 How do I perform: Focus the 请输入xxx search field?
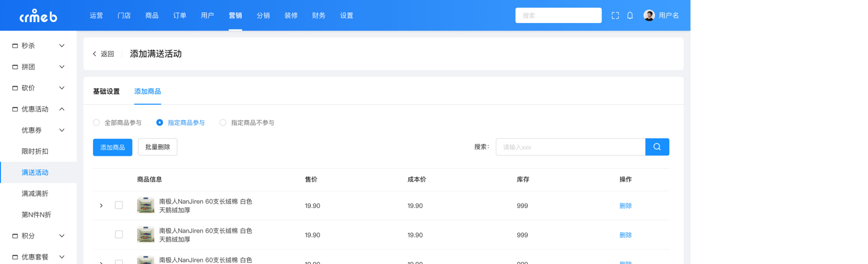(570, 147)
